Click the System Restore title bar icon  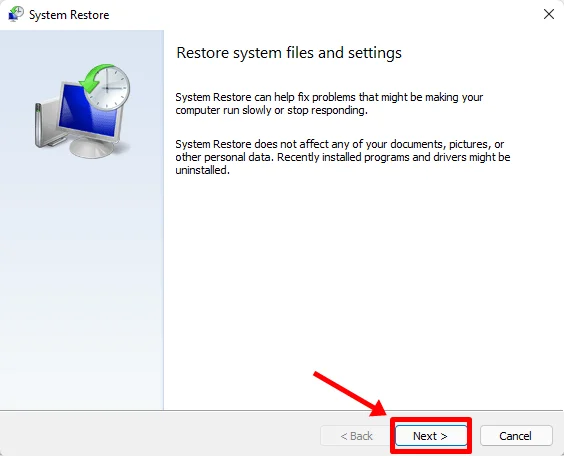click(15, 14)
